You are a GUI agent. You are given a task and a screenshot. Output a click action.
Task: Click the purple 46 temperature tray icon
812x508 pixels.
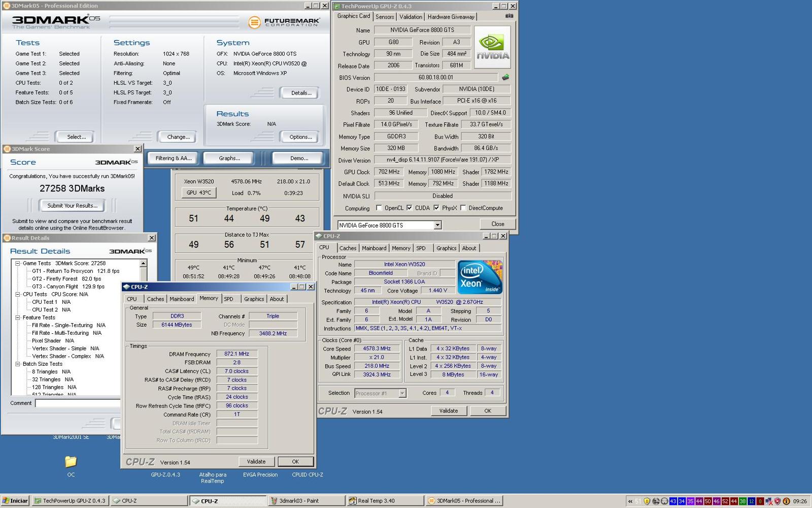coord(716,501)
